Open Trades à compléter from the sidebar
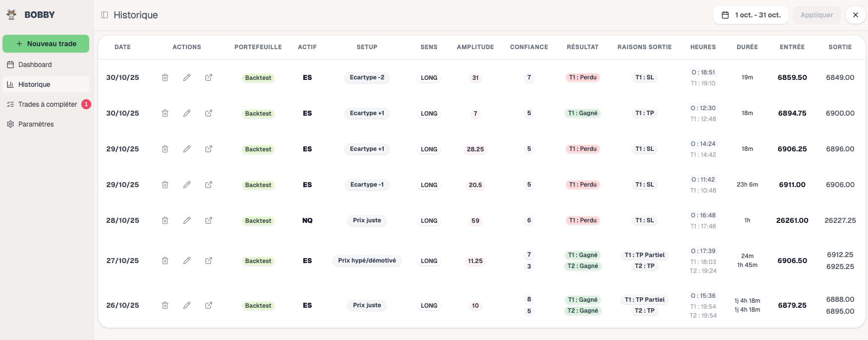Screen dimensions: 868x340 pos(47,104)
